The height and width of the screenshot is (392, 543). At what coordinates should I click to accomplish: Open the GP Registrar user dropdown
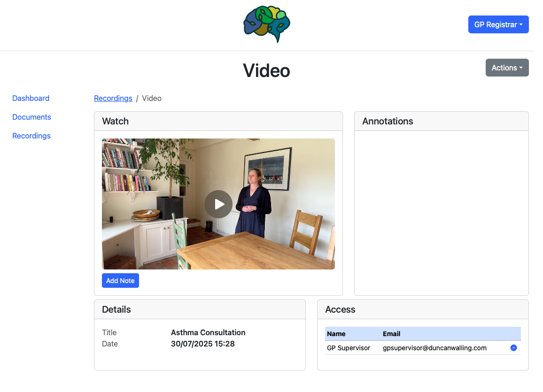pyautogui.click(x=498, y=24)
